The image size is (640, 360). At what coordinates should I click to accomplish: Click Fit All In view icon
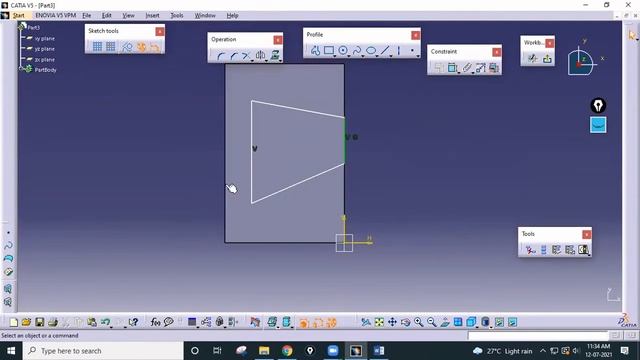click(379, 322)
